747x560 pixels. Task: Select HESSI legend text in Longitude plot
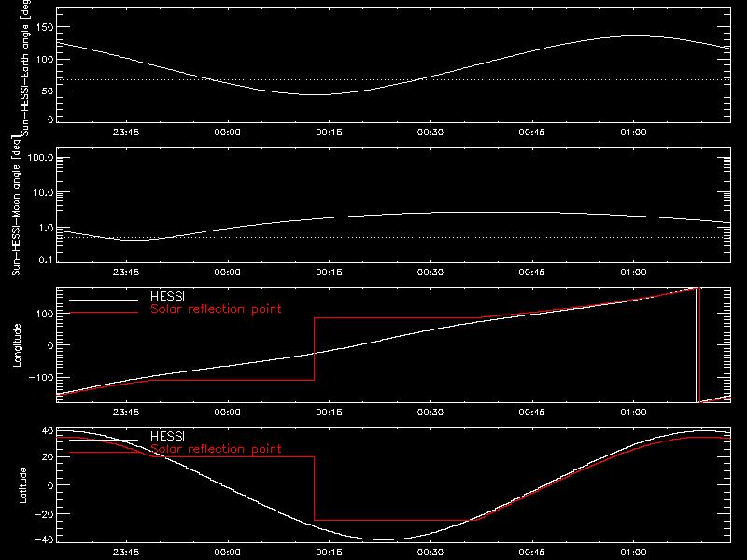pyautogui.click(x=167, y=296)
